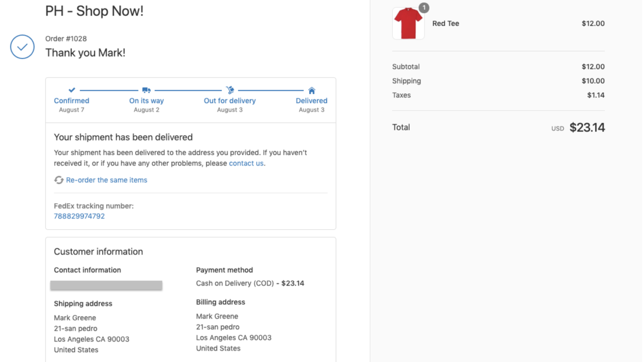
Task: Click the Subtotal label
Action: point(406,67)
